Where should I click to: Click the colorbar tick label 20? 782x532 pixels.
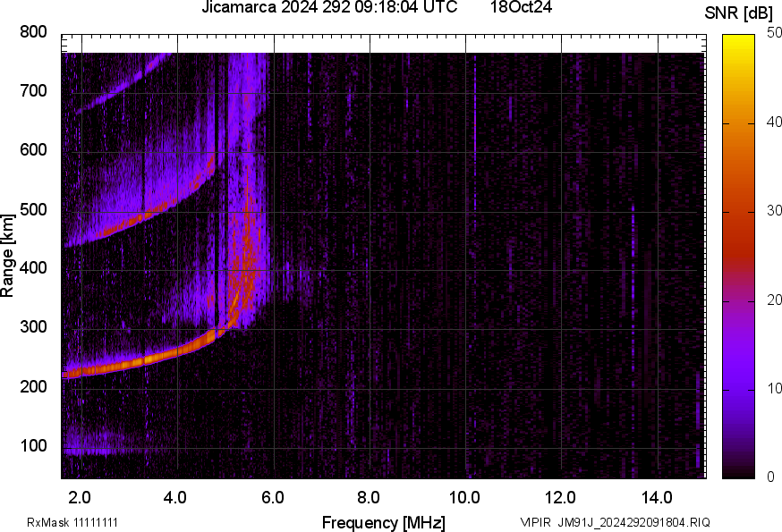(x=774, y=300)
